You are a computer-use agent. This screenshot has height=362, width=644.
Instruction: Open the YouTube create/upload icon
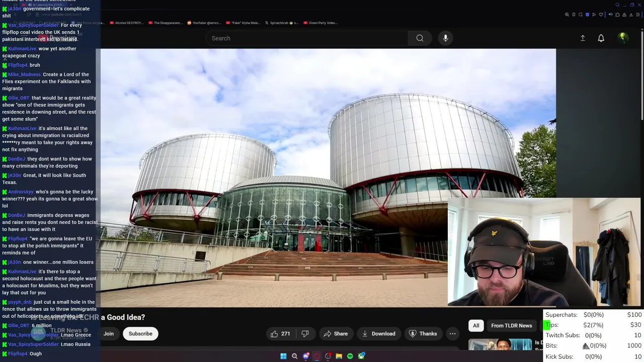583,38
